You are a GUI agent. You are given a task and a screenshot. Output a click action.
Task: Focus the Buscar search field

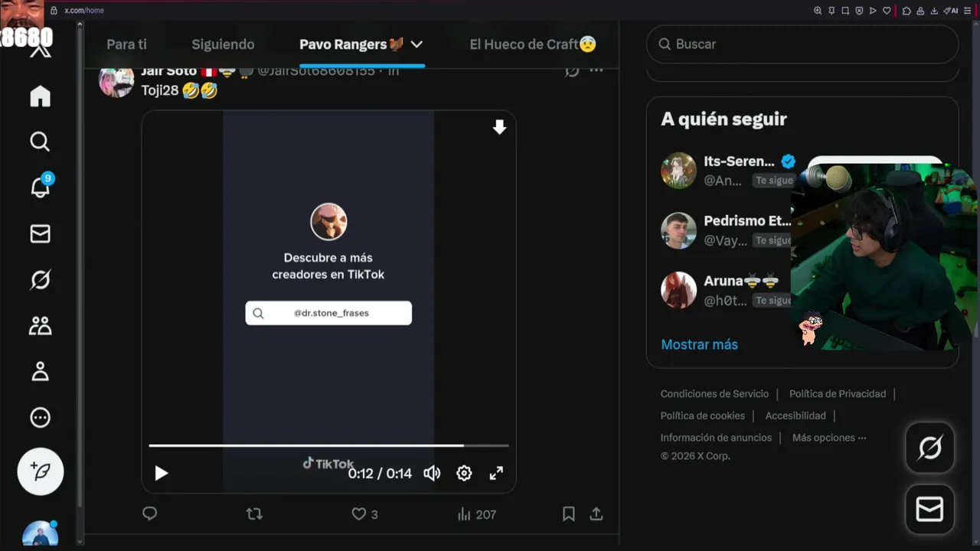802,44
